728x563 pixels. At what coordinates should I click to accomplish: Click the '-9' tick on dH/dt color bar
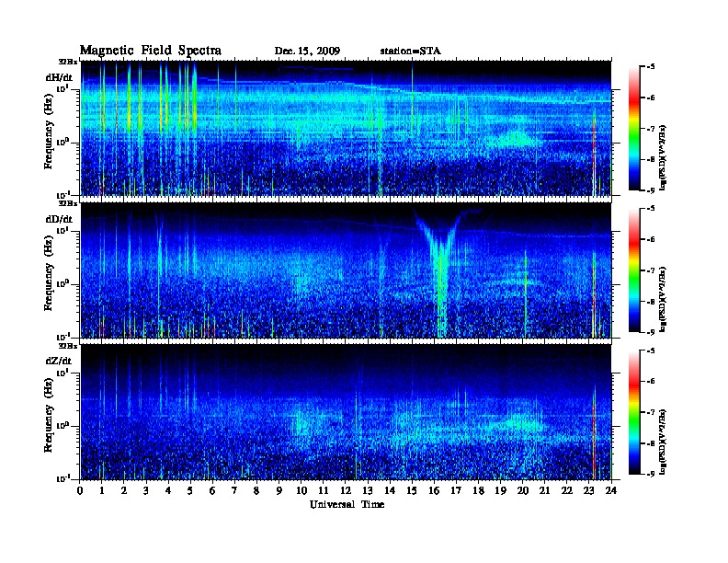click(651, 190)
